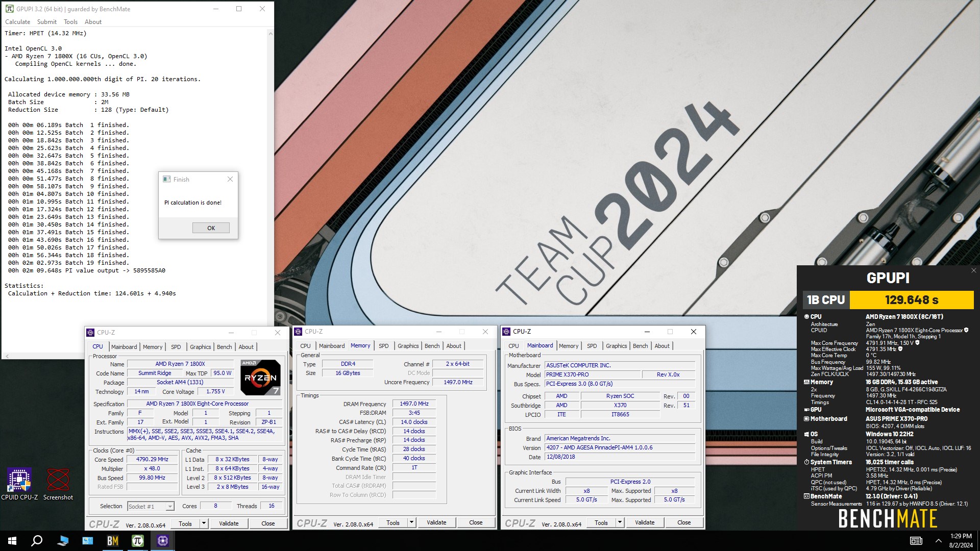Open Windows search from the taskbar
Screen dimensions: 980x551
[37, 541]
